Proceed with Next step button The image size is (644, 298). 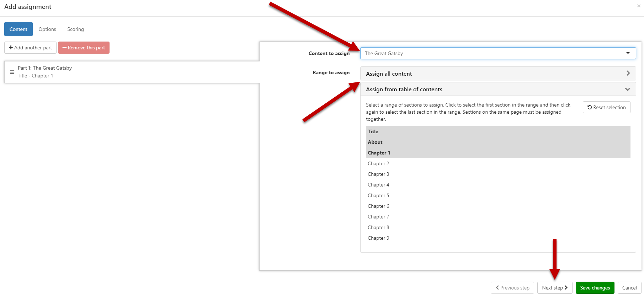click(555, 288)
